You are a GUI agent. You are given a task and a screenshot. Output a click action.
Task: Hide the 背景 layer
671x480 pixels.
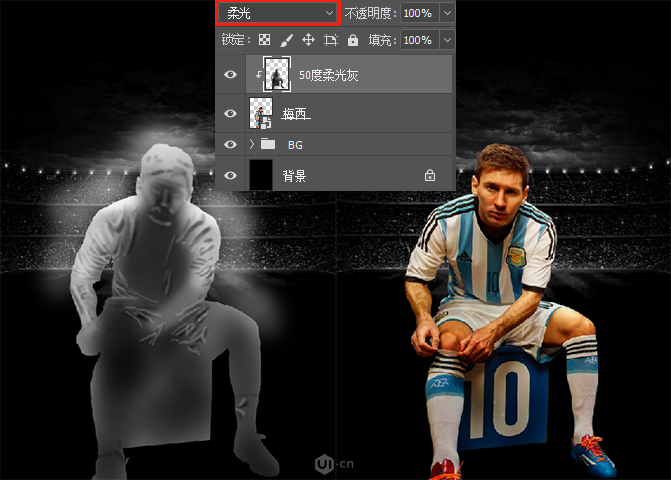(x=230, y=175)
